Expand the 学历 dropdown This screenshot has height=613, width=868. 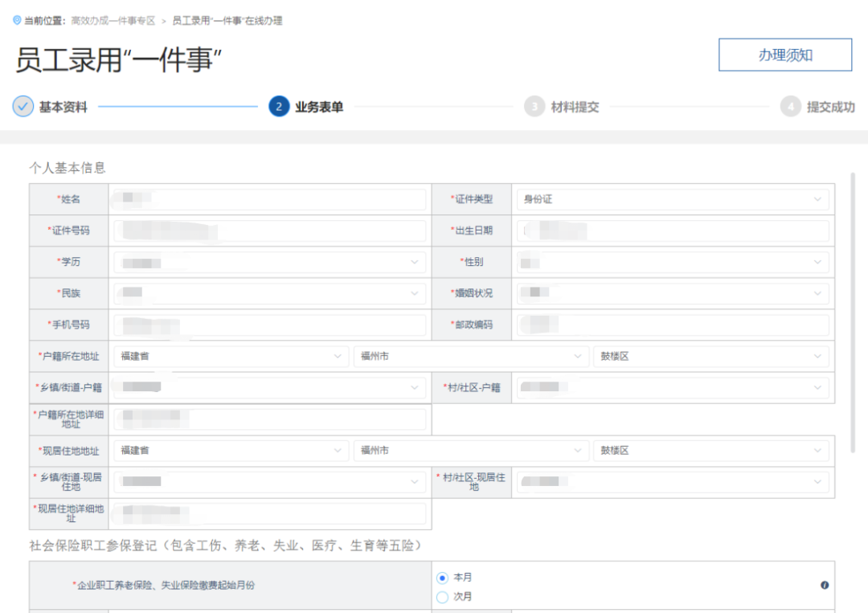click(x=269, y=262)
